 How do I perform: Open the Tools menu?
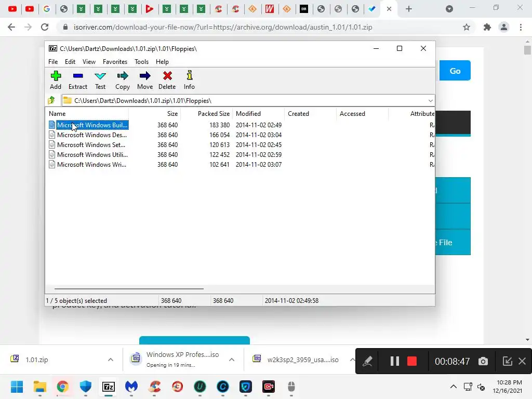pyautogui.click(x=141, y=62)
